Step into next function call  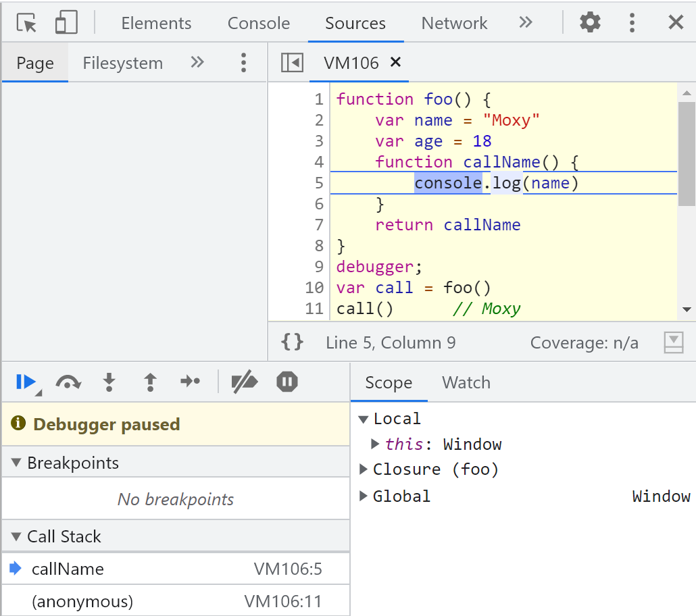click(109, 382)
